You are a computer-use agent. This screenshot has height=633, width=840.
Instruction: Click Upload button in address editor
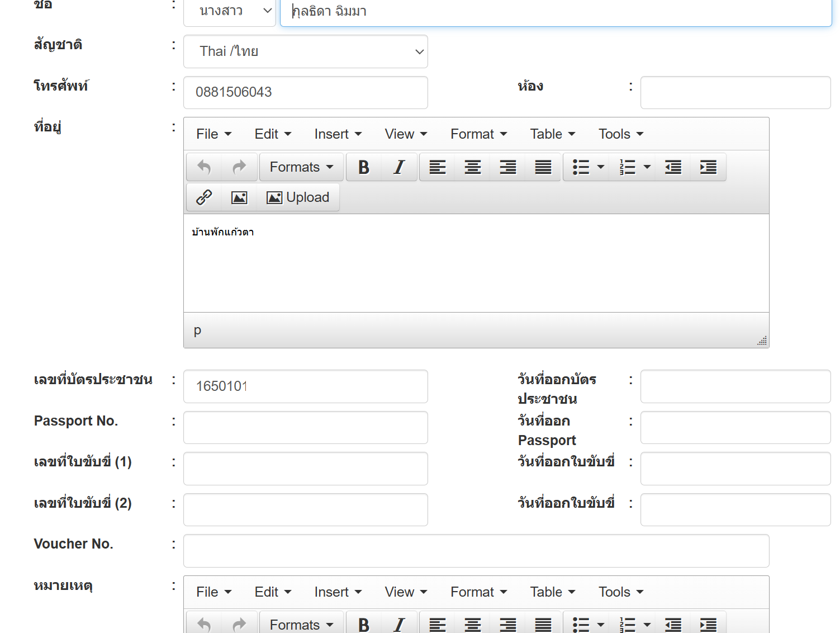coord(298,197)
